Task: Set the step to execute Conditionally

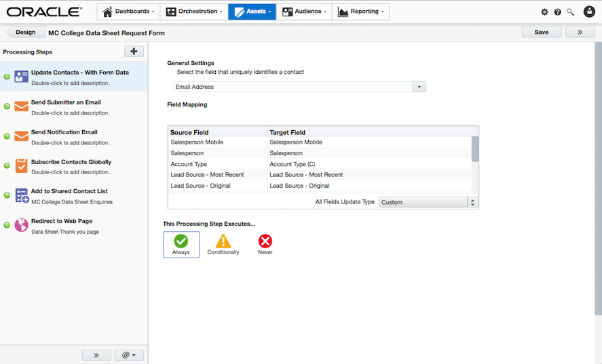Action: pyautogui.click(x=223, y=245)
